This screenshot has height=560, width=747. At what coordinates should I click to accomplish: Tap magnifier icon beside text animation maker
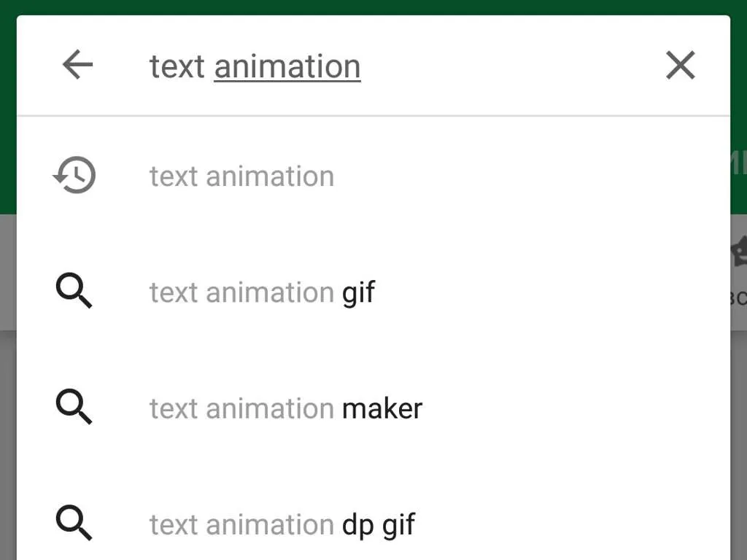pyautogui.click(x=74, y=407)
